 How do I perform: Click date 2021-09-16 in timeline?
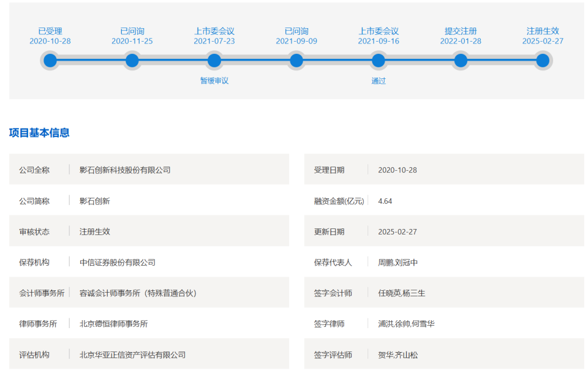click(x=379, y=41)
